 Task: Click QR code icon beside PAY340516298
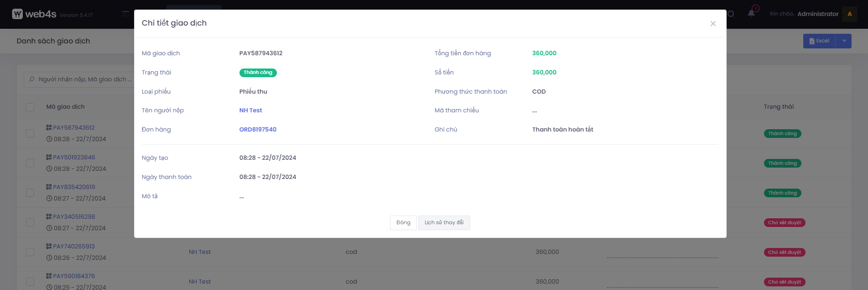[49, 216]
